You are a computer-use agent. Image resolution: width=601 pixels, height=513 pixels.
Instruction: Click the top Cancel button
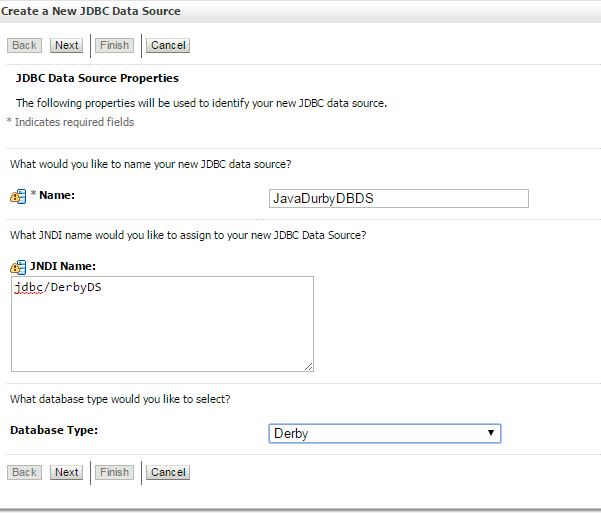[x=168, y=45]
